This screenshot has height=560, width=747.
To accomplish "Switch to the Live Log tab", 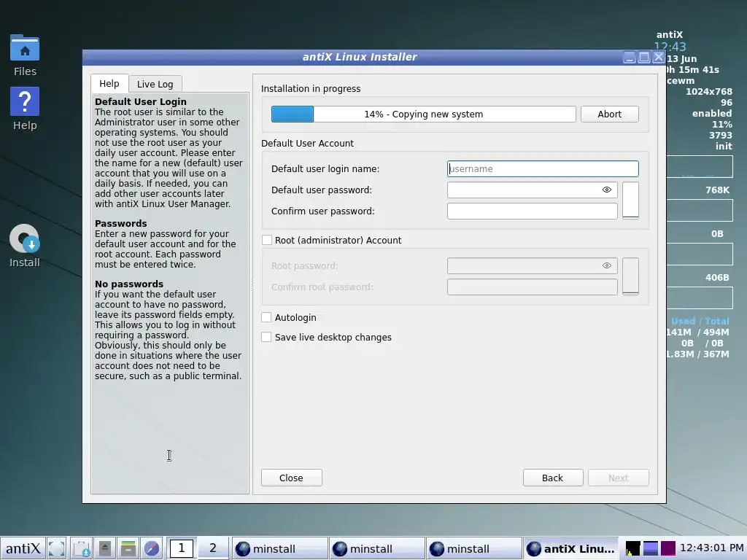I will (x=155, y=84).
